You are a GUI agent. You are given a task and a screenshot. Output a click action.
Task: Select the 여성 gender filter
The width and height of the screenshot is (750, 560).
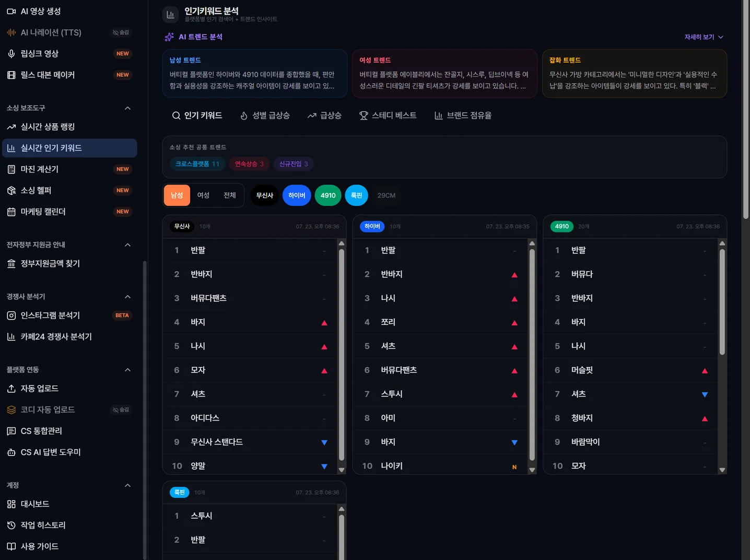pyautogui.click(x=203, y=195)
